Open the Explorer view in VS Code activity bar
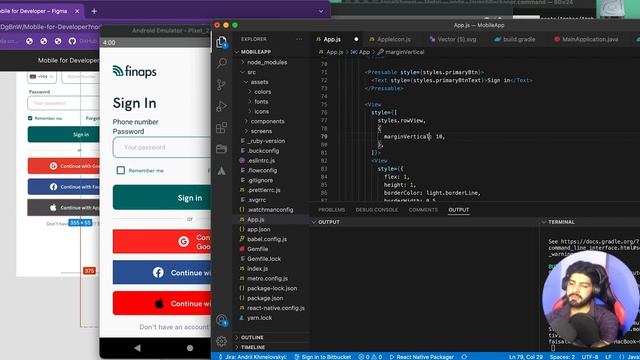Image resolution: width=640 pixels, height=360 pixels. click(221, 42)
